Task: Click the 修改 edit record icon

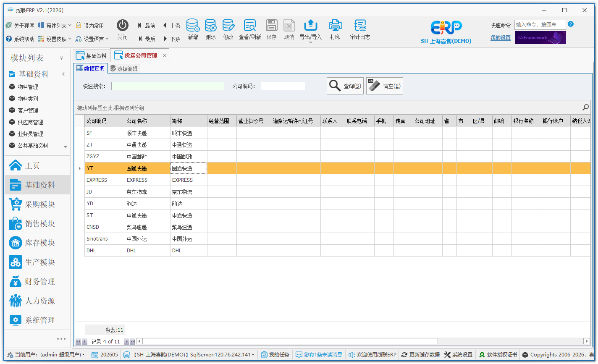Action: pyautogui.click(x=228, y=25)
